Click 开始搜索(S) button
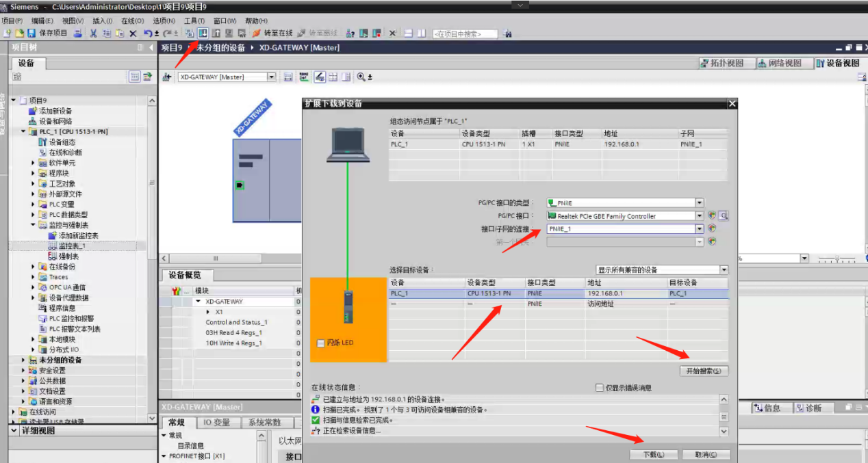Viewport: 868px width, 463px height. (704, 371)
